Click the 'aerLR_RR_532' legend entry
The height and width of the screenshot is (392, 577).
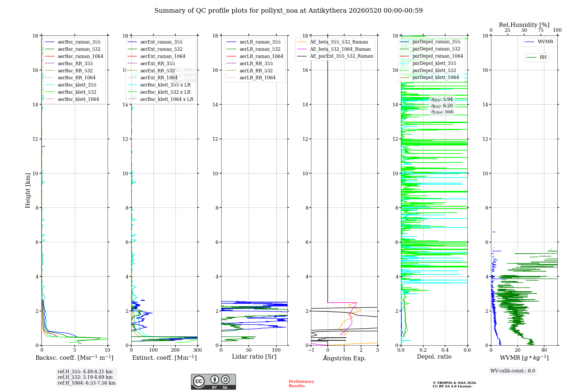(x=250, y=71)
